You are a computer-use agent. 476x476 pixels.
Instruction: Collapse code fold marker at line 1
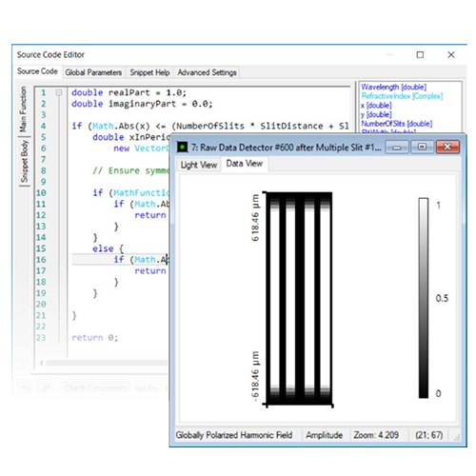(59, 92)
